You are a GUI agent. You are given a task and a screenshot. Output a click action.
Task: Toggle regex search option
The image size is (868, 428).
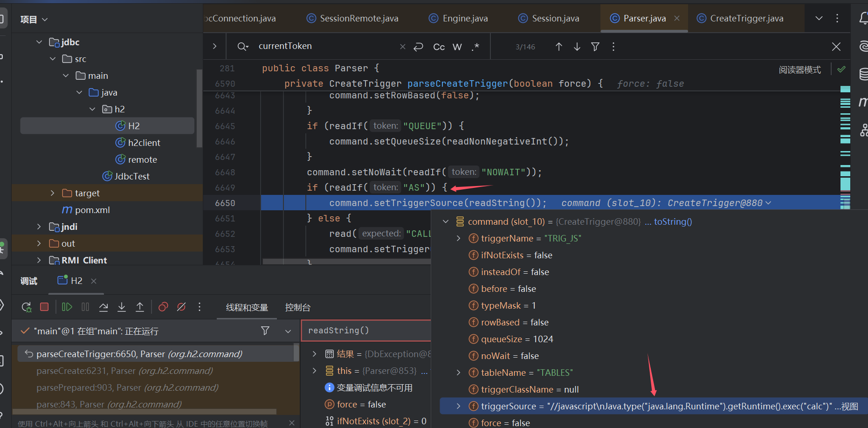(475, 47)
